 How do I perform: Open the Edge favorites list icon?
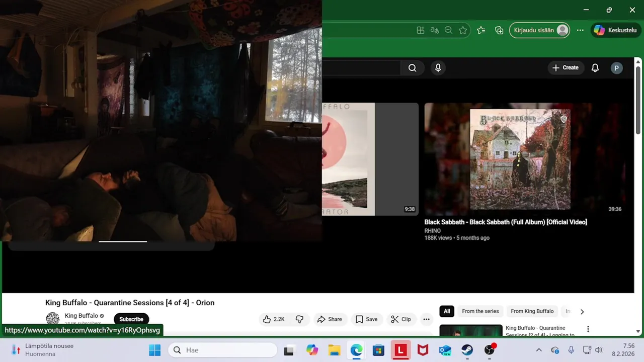pyautogui.click(x=481, y=30)
